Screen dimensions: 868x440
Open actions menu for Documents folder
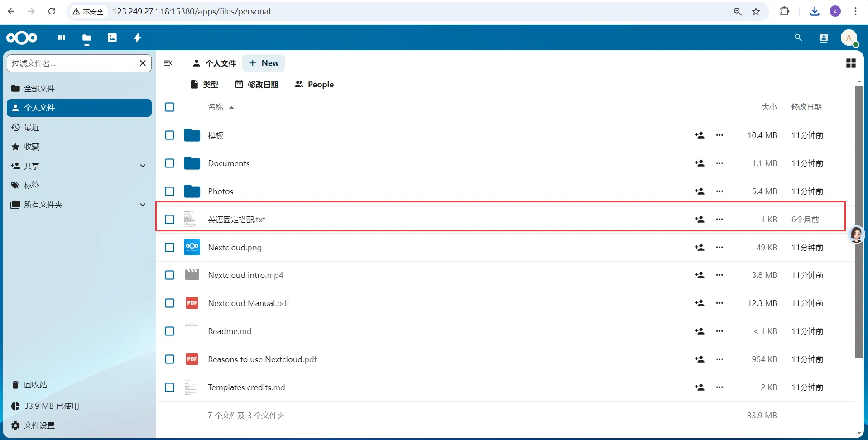[x=719, y=163]
